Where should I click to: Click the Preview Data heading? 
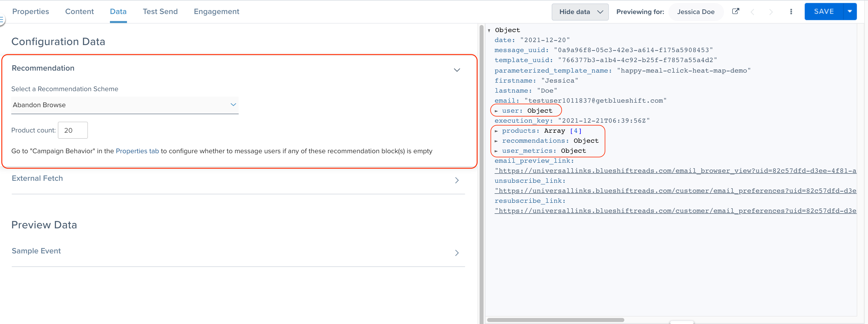point(44,225)
